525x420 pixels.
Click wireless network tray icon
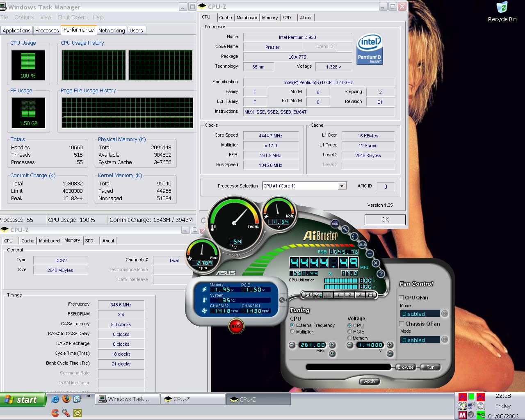[472, 406]
